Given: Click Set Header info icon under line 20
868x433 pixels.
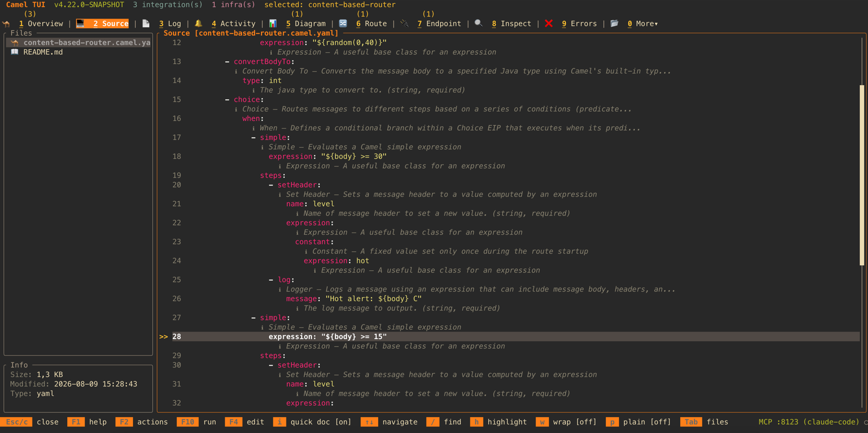Looking at the screenshot, I should tap(280, 195).
